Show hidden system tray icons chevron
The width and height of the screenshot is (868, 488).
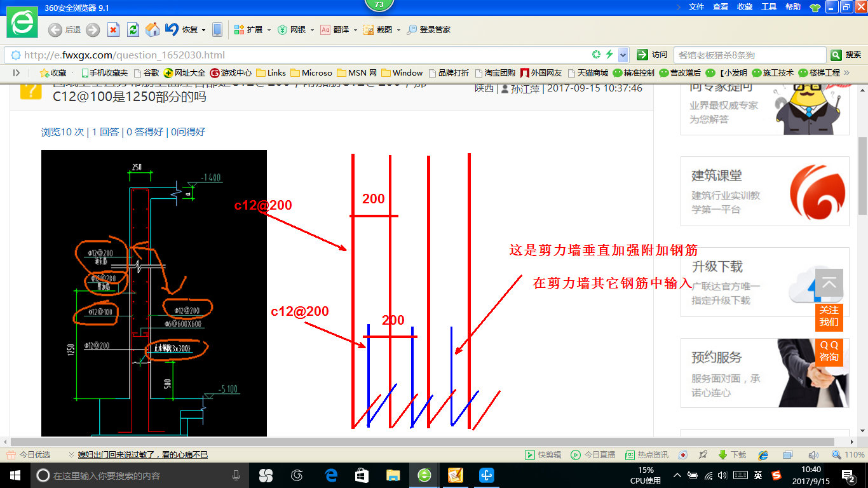[677, 475]
